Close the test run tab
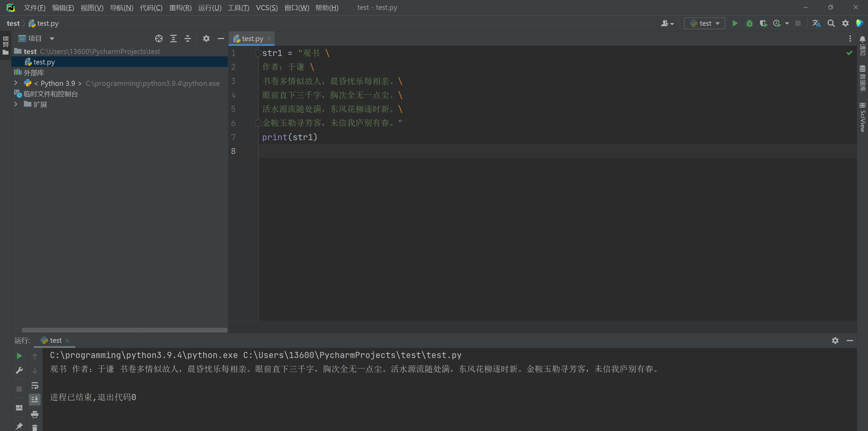Screen dimensions: 868x431 (x=67, y=340)
